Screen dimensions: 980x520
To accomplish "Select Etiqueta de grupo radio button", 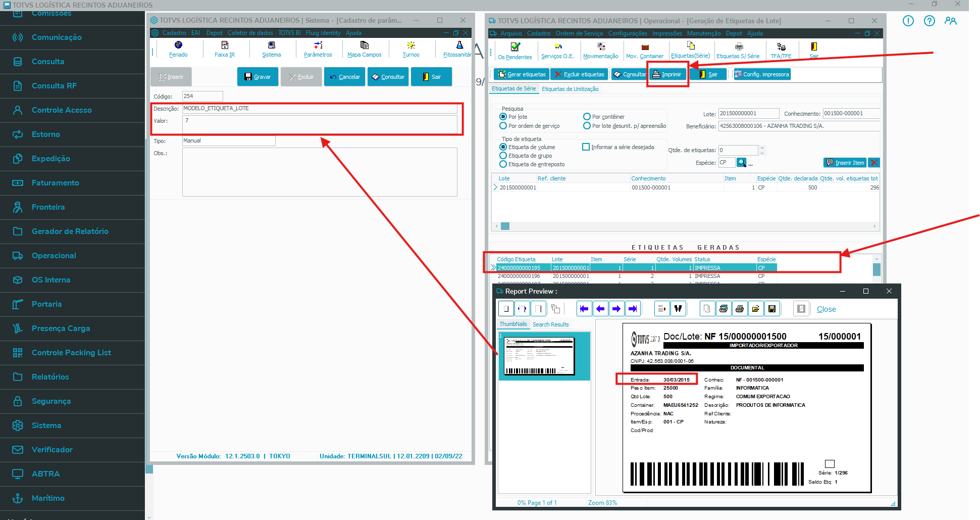I will [x=503, y=156].
